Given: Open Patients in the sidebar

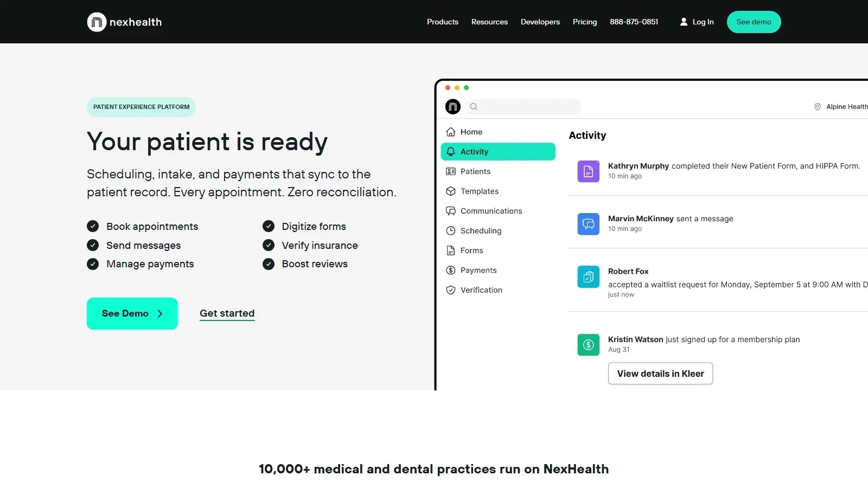Looking at the screenshot, I should 498,171.
